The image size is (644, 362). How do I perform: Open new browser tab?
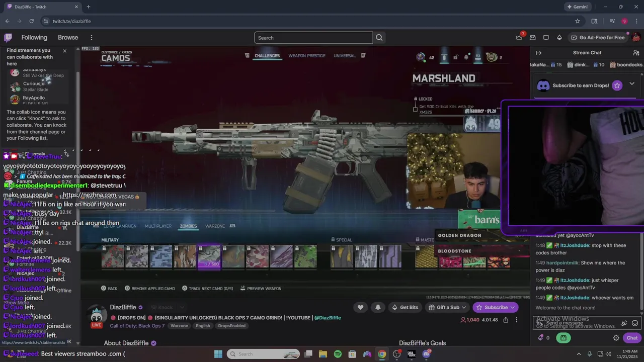pos(89,7)
